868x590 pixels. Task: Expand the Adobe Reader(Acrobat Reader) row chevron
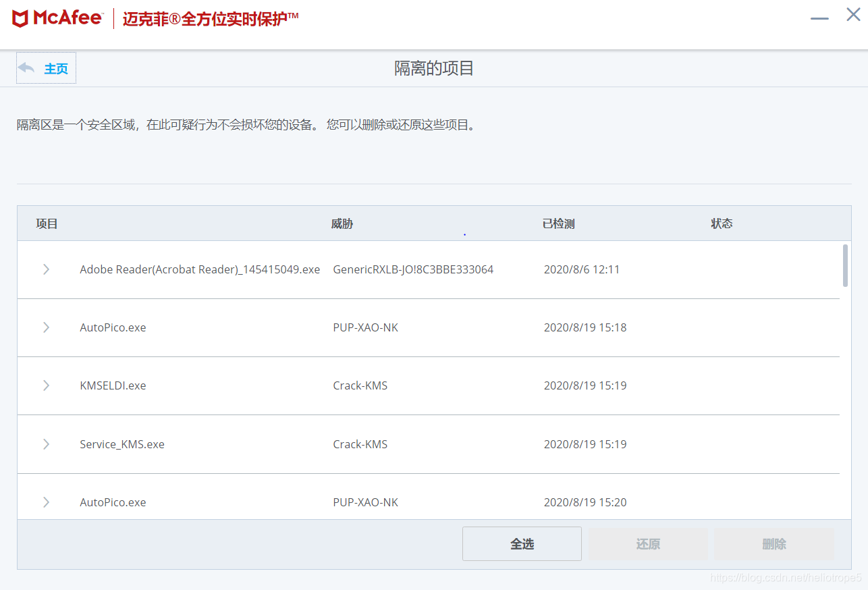click(46, 269)
